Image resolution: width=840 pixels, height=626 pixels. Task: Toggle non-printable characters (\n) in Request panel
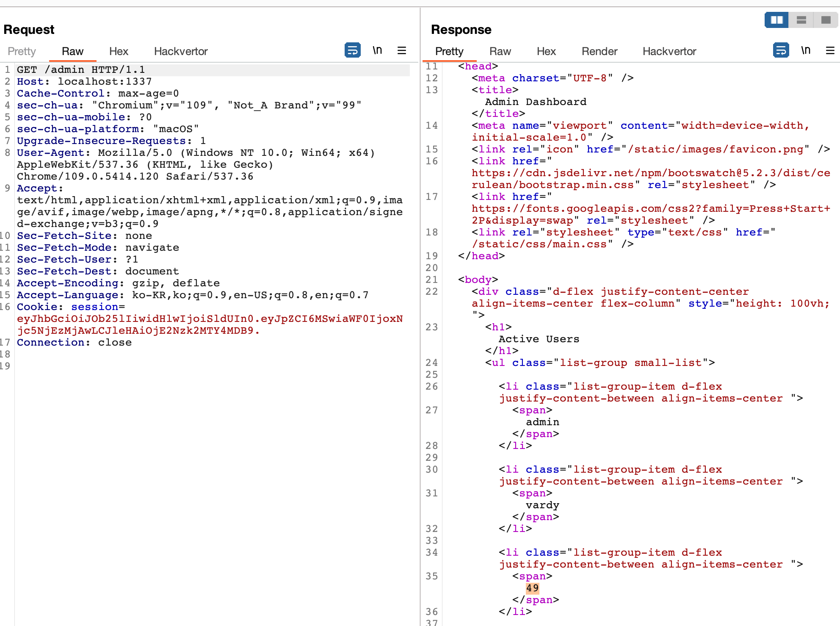(377, 50)
